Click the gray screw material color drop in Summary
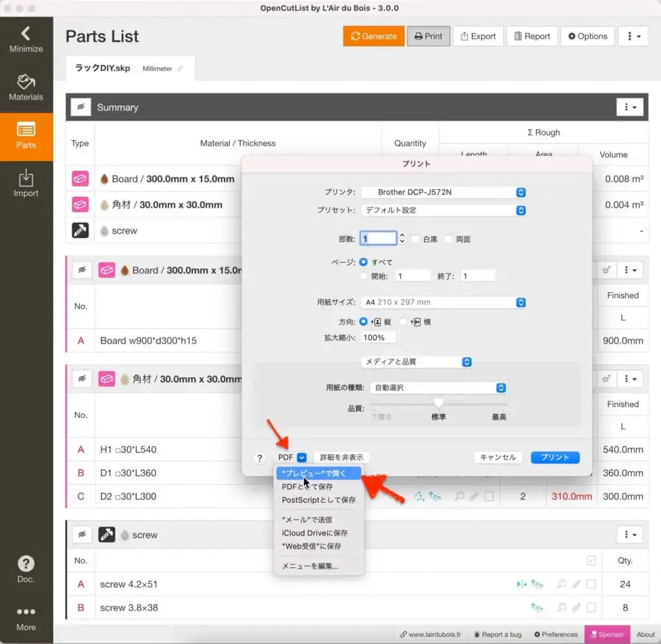Screen dimensions: 661x644 click(x=104, y=230)
